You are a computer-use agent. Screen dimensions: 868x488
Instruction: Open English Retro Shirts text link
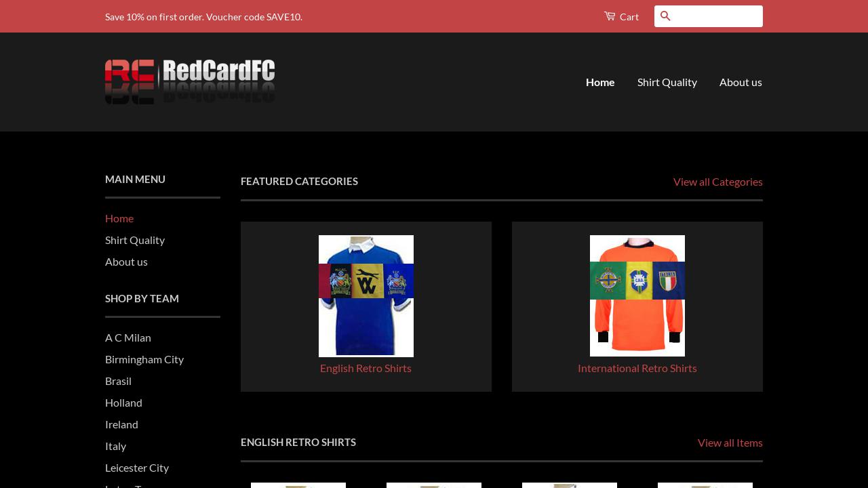366,368
